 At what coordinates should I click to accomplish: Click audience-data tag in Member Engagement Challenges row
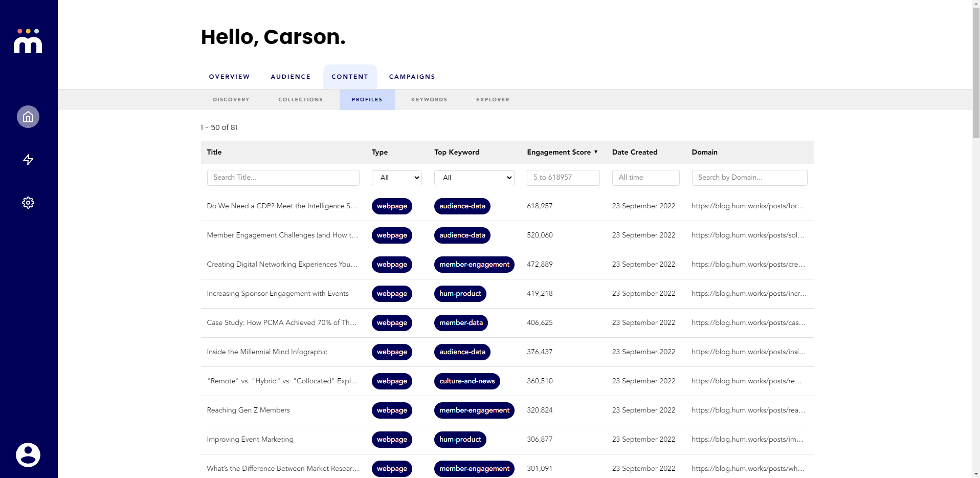pos(462,235)
